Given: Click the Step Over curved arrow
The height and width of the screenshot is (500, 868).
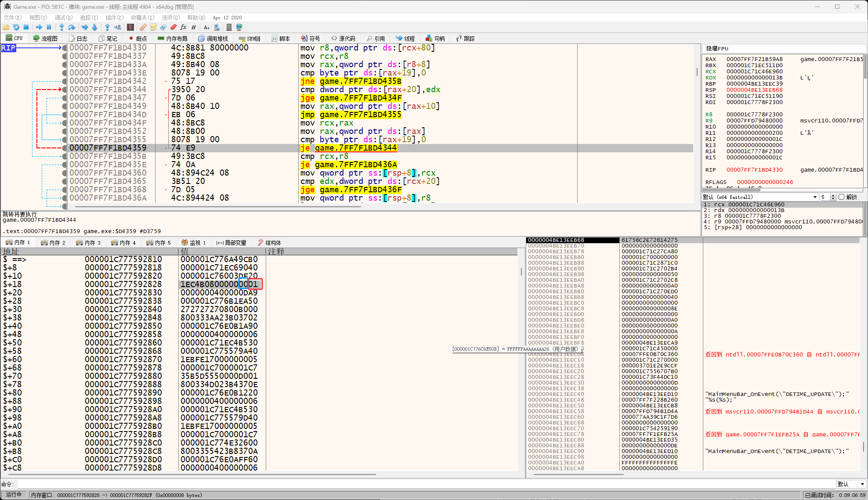Looking at the screenshot, I should coord(72,27).
